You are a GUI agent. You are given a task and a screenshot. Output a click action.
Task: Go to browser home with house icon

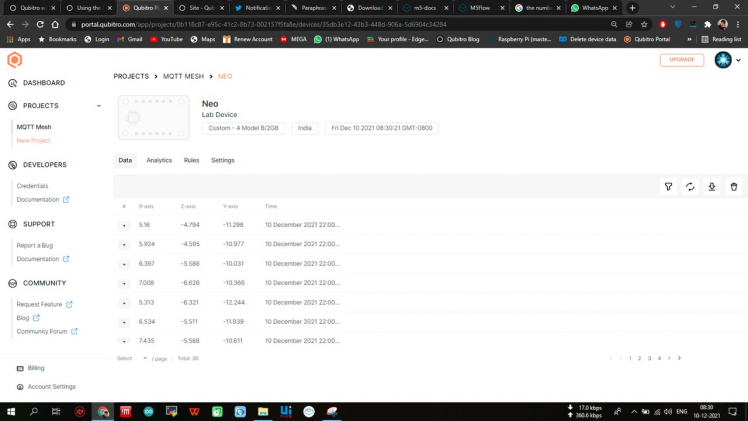coord(55,24)
